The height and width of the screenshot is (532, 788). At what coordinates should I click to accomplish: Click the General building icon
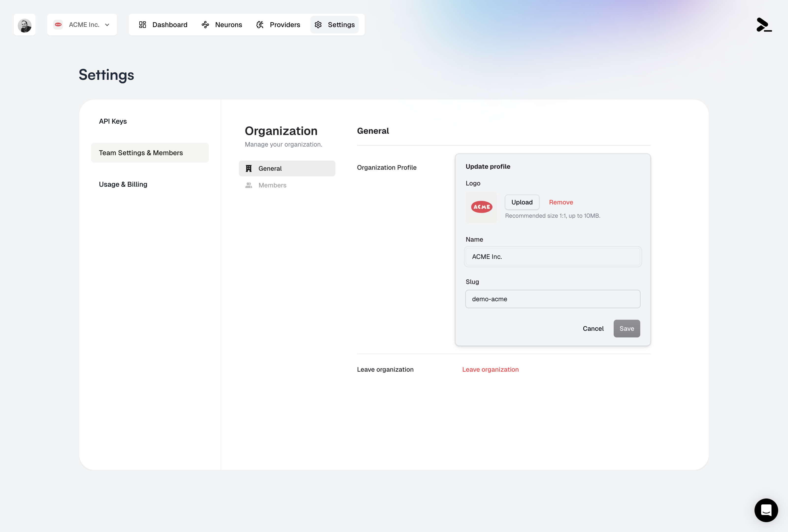tap(248, 168)
